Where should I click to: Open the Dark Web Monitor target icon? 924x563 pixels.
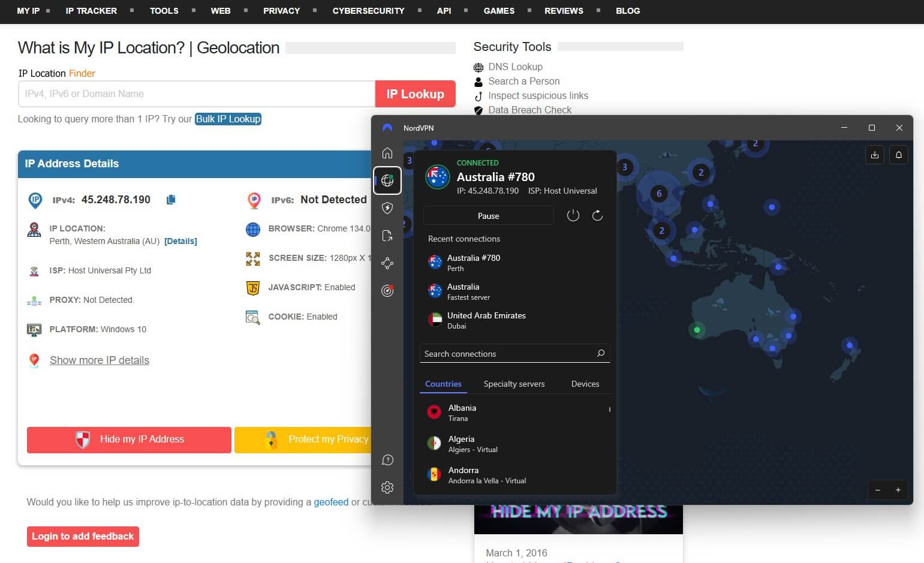click(387, 291)
